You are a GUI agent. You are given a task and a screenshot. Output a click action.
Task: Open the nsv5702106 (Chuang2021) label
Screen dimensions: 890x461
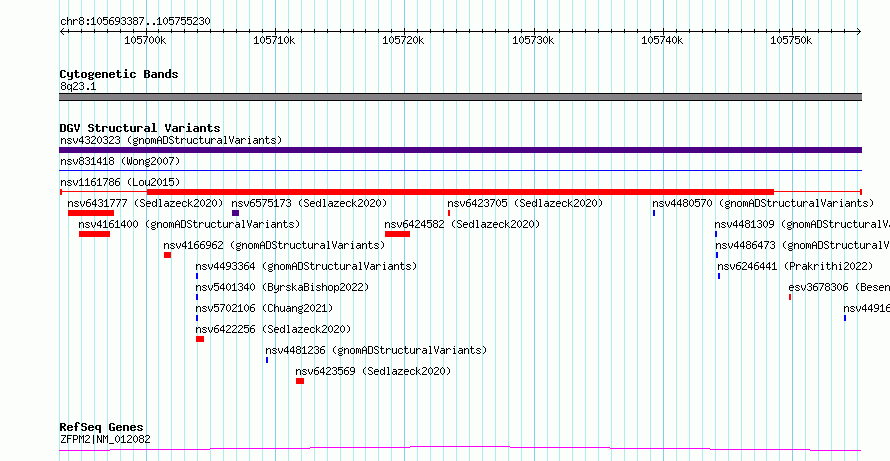(x=264, y=308)
